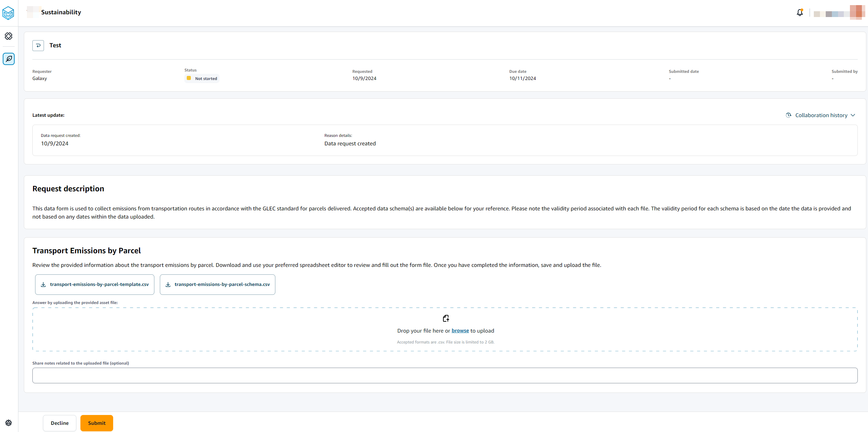Viewport: 868px width, 432px height.
Task: Click the file upload icon in drop area
Action: tap(446, 318)
